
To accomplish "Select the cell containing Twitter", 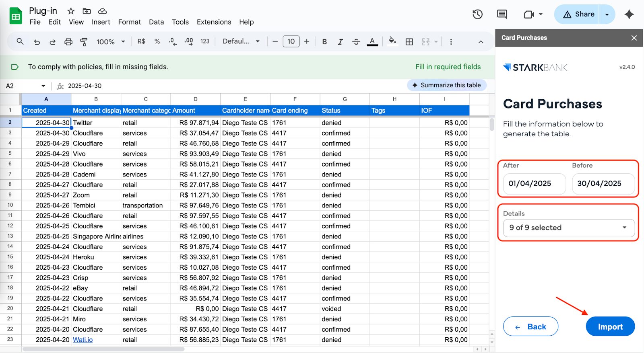I will point(96,123).
